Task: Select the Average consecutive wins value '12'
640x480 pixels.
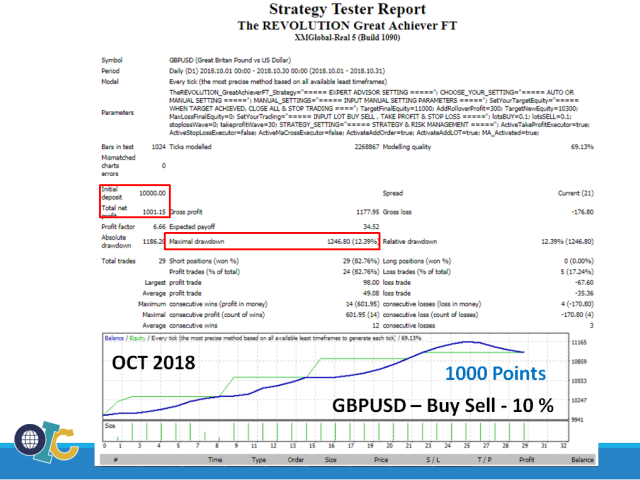Action: 376,326
